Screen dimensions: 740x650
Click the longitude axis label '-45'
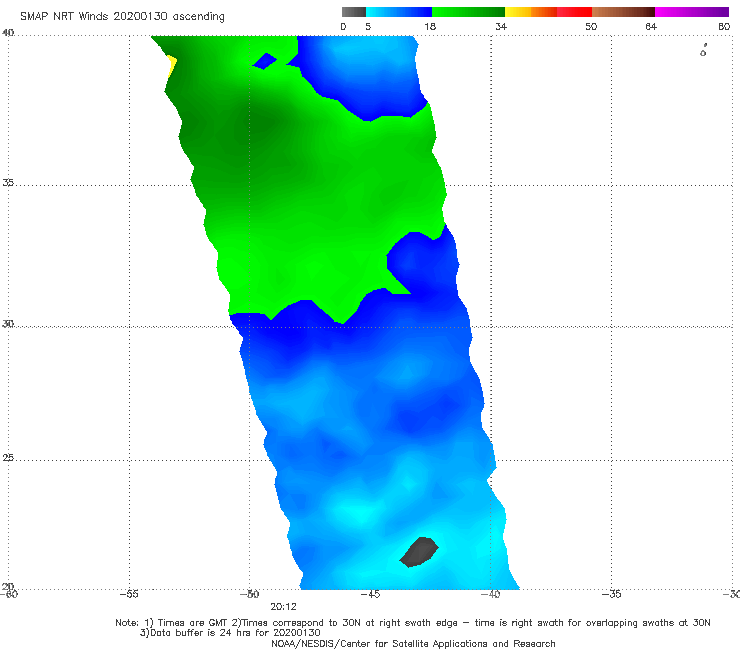370,594
